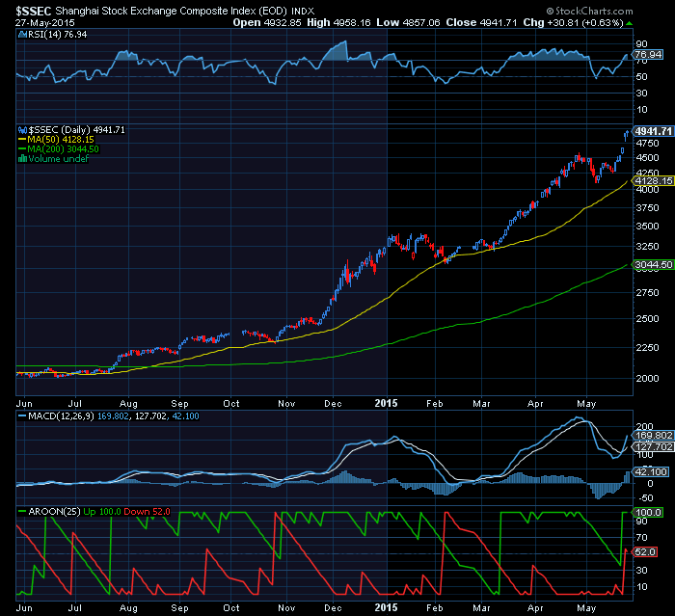
Task: Click the 4750 price axis label
Action: coord(648,144)
